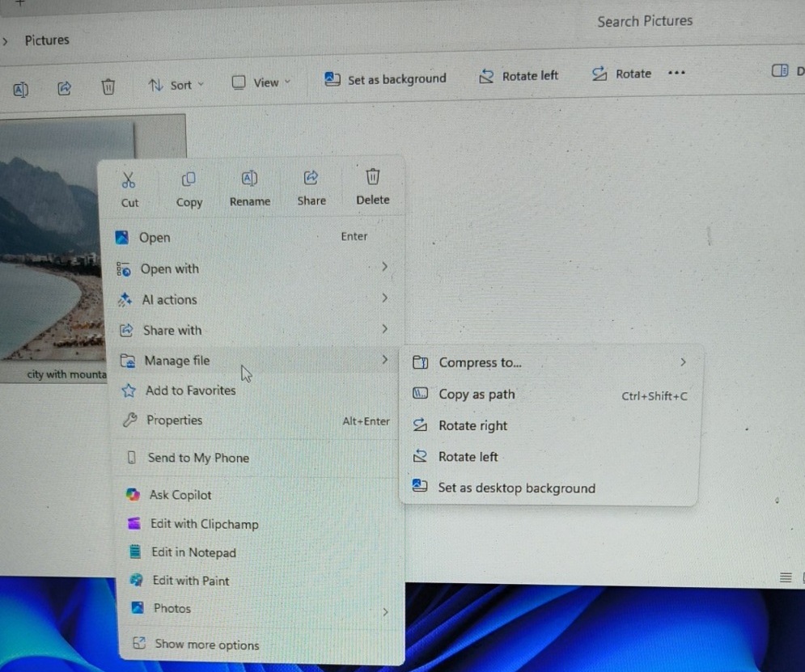Select the Cut icon in the context menu
The image size is (805, 672).
129,179
